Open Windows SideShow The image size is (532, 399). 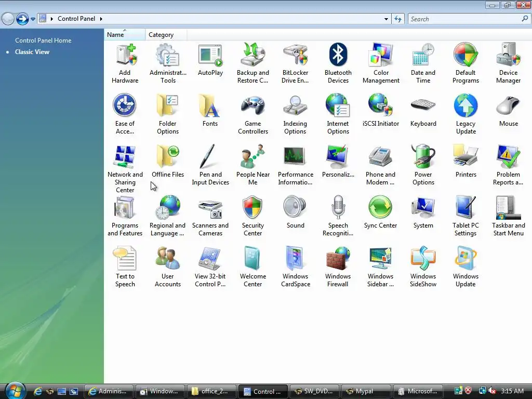423,267
